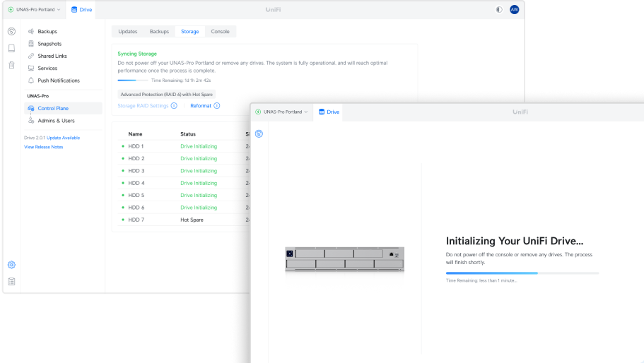Viewport: 644px width, 363px height.
Task: Switch to the Backups tab
Action: pyautogui.click(x=159, y=31)
